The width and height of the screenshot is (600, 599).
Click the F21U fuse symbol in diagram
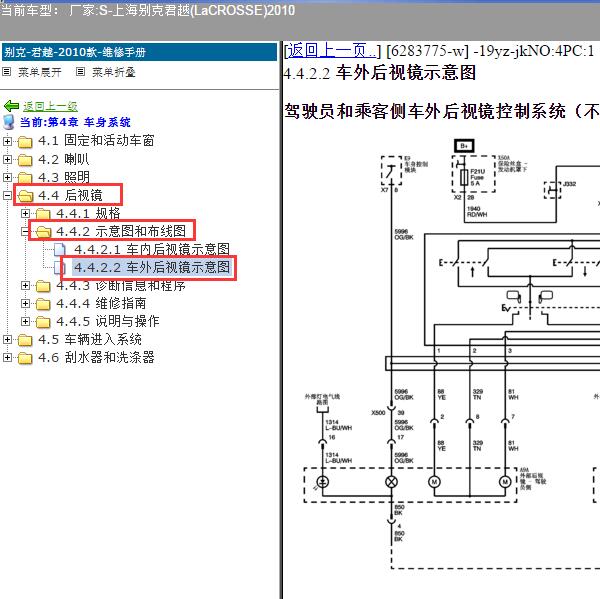(464, 177)
